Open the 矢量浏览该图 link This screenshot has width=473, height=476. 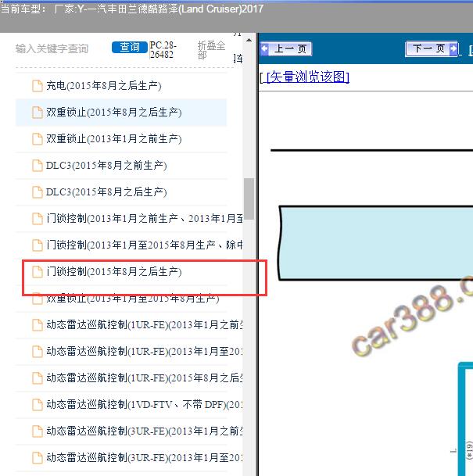(307, 77)
